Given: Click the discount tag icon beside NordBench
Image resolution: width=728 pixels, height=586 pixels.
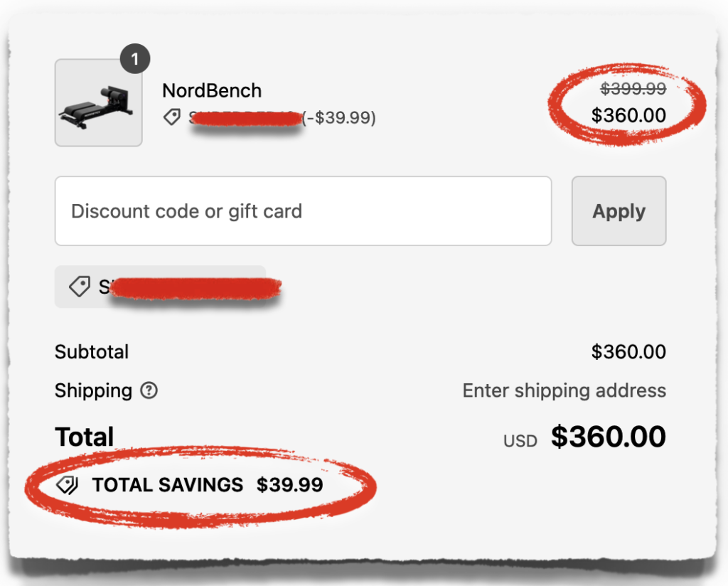Looking at the screenshot, I should [172, 117].
